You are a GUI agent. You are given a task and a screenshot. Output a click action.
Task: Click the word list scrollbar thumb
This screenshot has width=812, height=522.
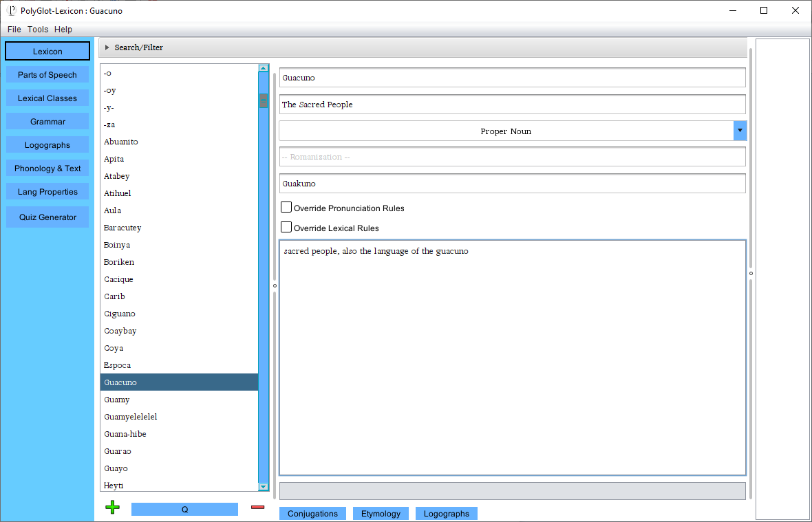[263, 100]
